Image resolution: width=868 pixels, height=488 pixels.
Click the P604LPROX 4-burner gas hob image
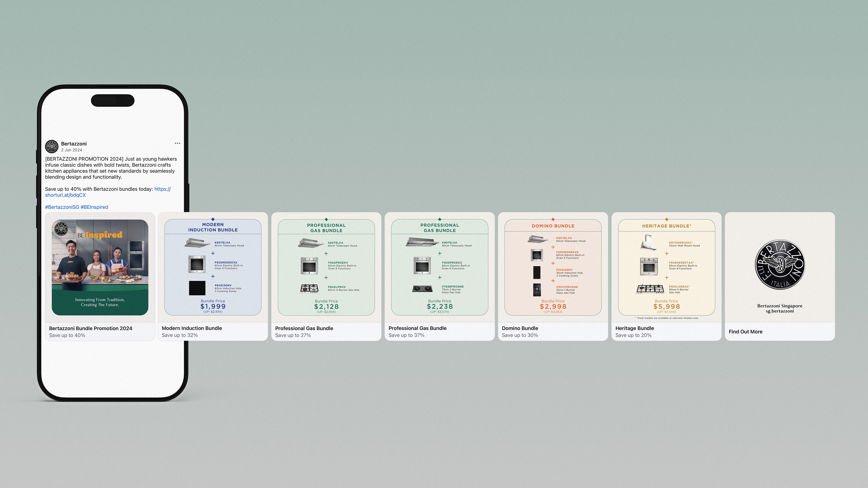(x=309, y=289)
